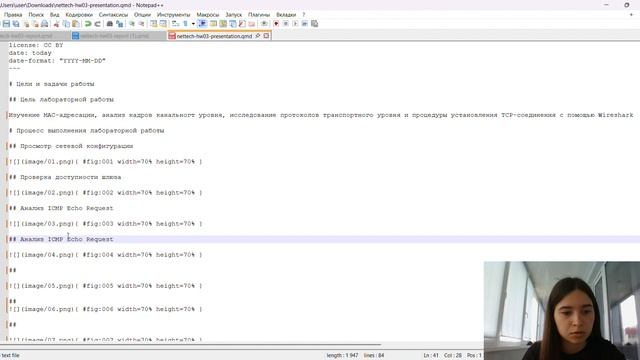640x360 pixels.
Task: Toggle synchronized horizontal scrolling
Action: (x=163, y=24)
